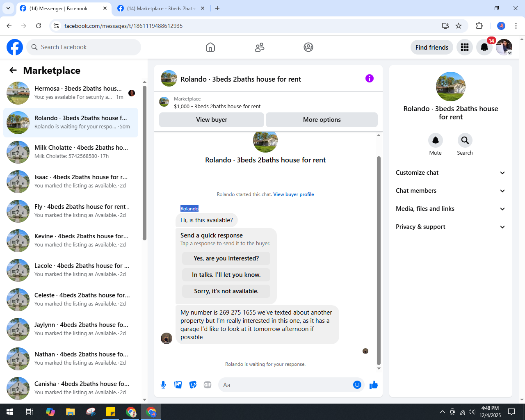
Task: Open Kevine conversation
Action: click(71, 241)
